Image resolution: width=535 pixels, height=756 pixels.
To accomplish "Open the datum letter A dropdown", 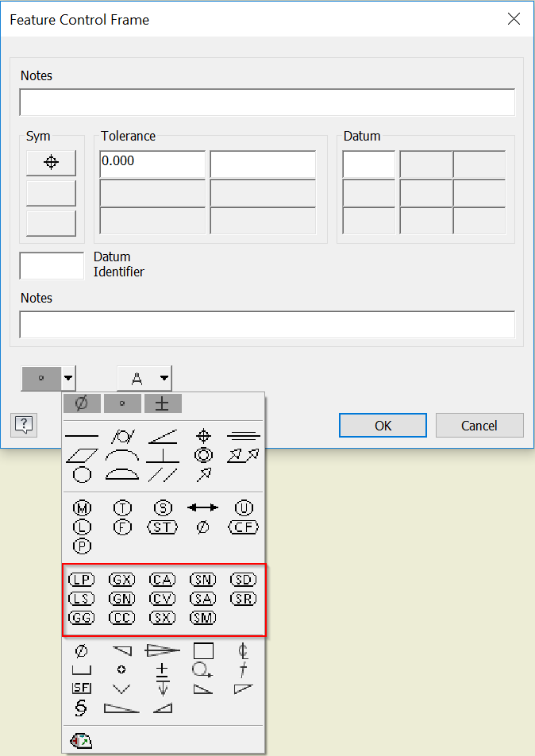I will point(162,378).
